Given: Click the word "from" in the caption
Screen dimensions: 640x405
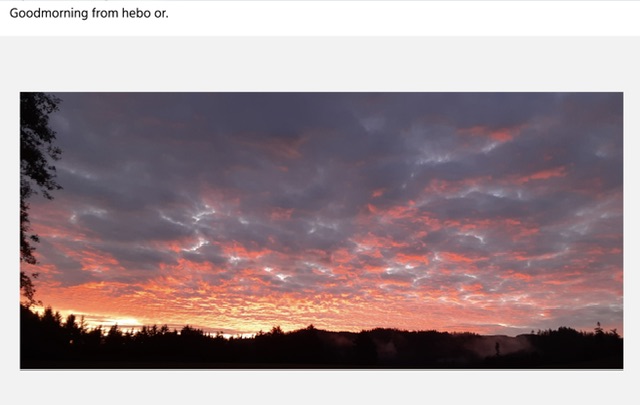Looking at the screenshot, I should tap(105, 13).
